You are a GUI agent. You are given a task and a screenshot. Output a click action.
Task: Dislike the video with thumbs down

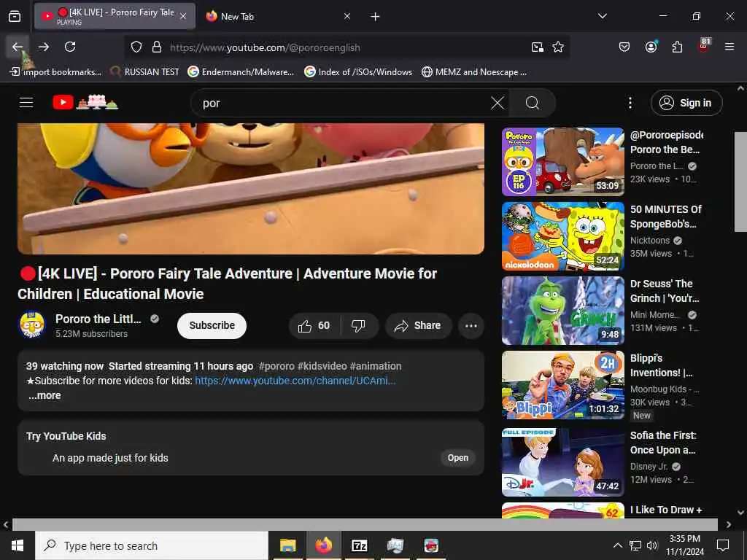click(x=359, y=326)
